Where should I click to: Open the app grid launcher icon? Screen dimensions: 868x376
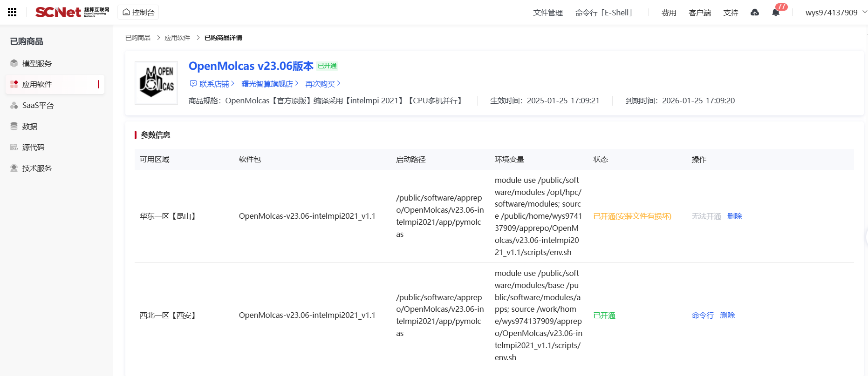[12, 13]
